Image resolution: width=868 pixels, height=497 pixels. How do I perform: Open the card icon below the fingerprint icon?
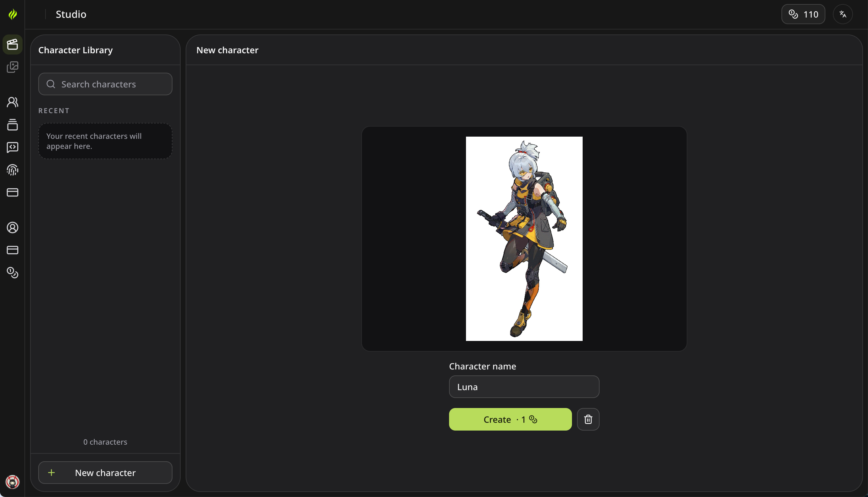pos(13,192)
